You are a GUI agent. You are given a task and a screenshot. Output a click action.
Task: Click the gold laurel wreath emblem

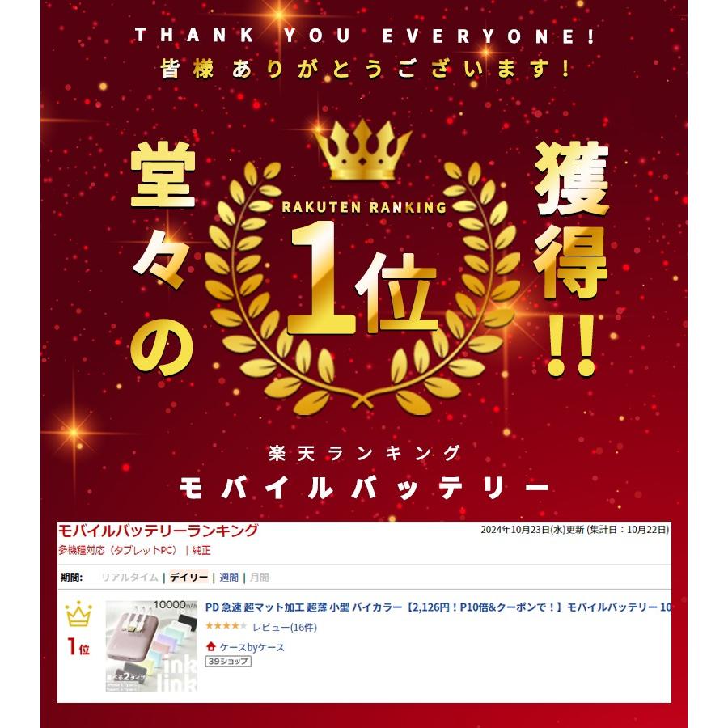pos(362,288)
